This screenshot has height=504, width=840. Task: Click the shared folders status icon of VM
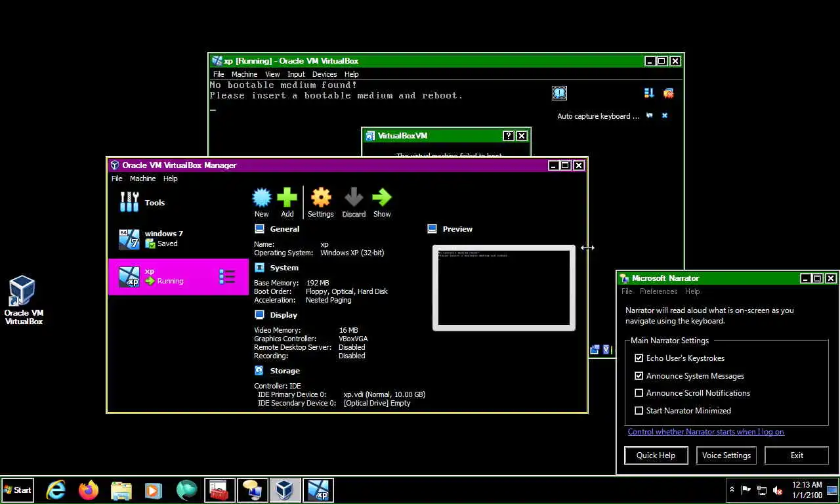(x=595, y=350)
